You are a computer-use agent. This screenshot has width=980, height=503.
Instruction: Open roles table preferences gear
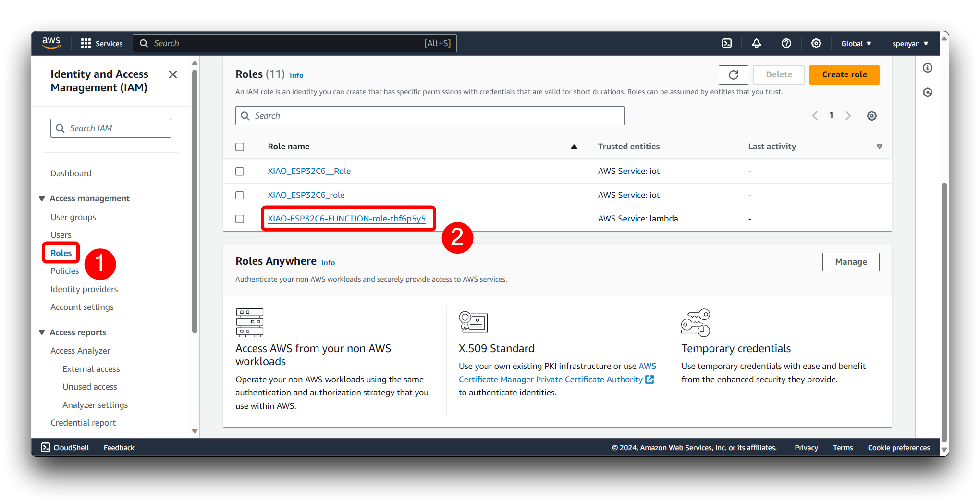(872, 116)
